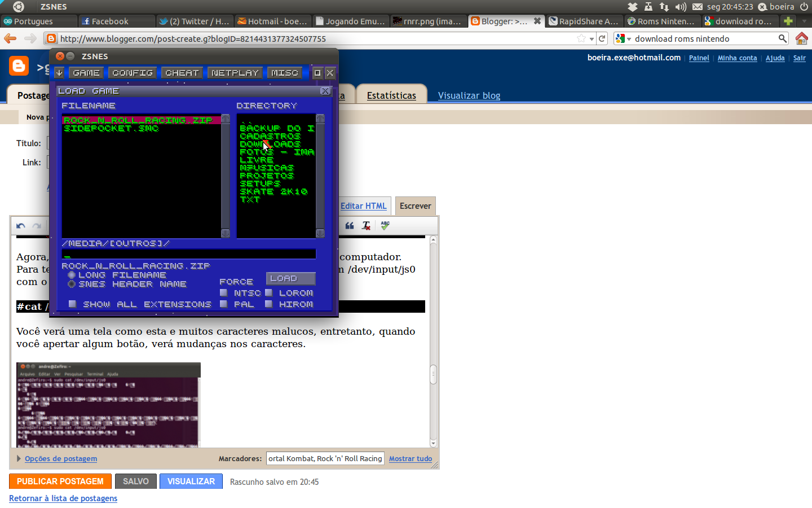Viewport: 812px width, 508px height.
Task: Click Retornar à lista de postagens link
Action: point(63,498)
